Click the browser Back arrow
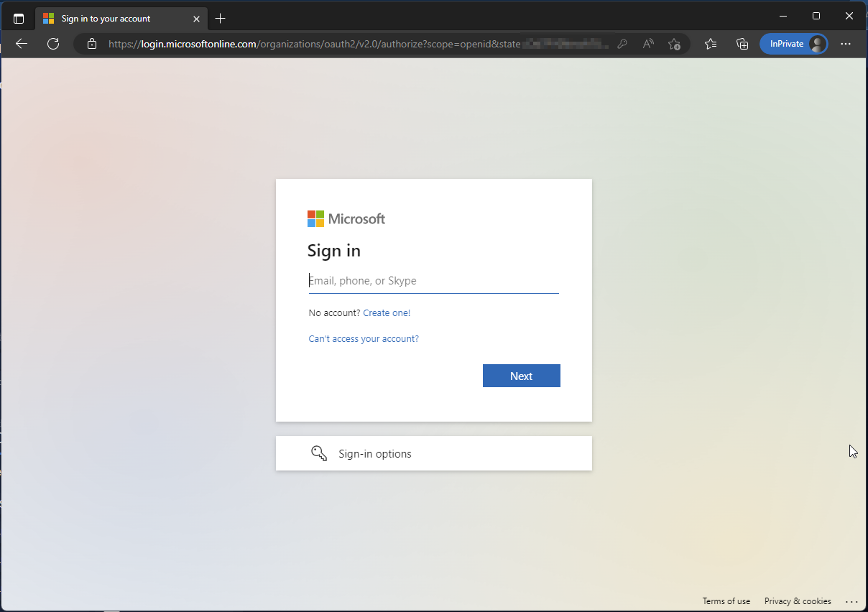Image resolution: width=868 pixels, height=612 pixels. [x=22, y=44]
